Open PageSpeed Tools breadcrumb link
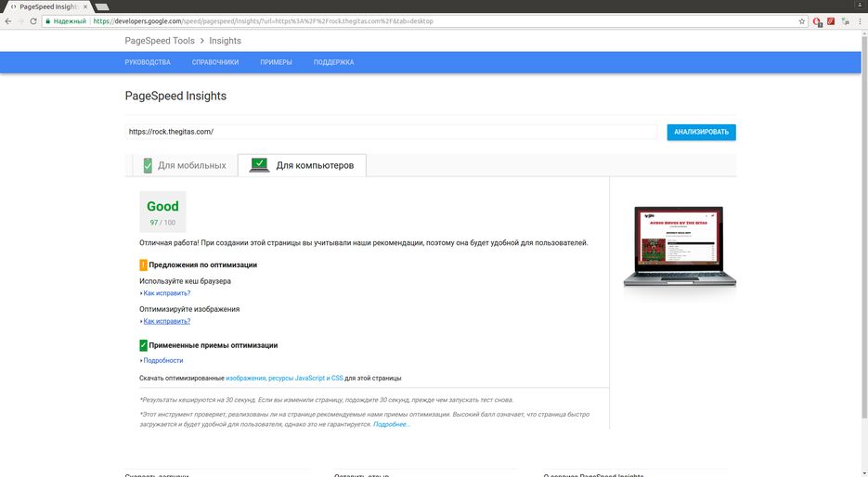The width and height of the screenshot is (868, 477). [160, 41]
